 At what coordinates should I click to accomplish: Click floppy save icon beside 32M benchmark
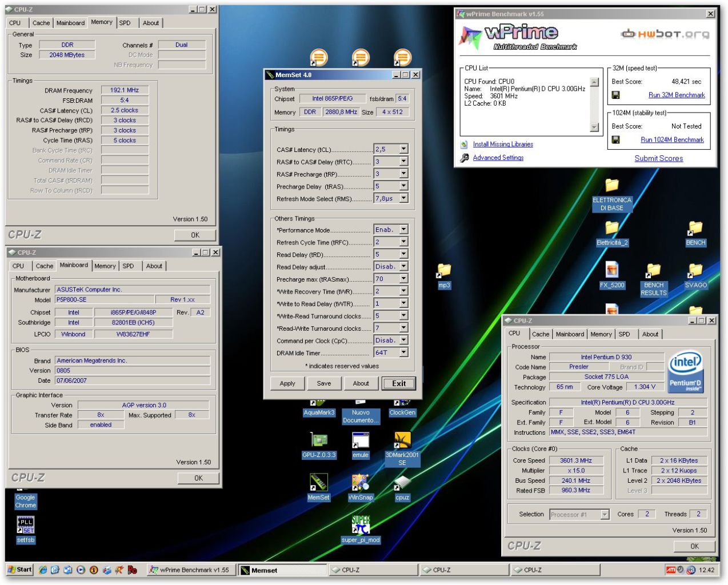point(616,95)
